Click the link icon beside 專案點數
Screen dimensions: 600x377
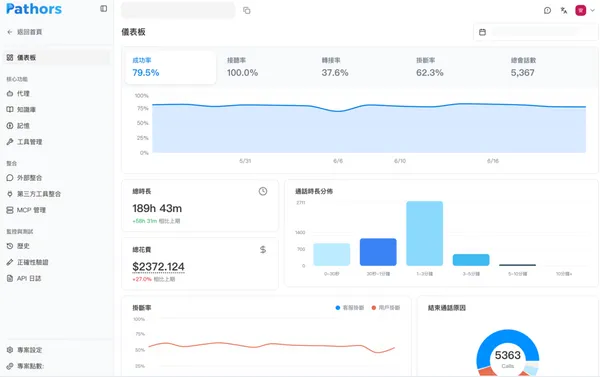(10, 366)
